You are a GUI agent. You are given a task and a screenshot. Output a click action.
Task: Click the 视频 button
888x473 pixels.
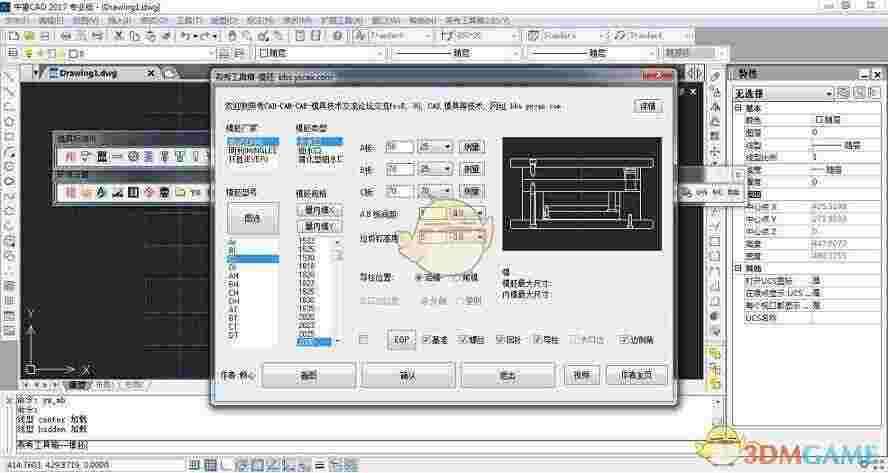582,375
